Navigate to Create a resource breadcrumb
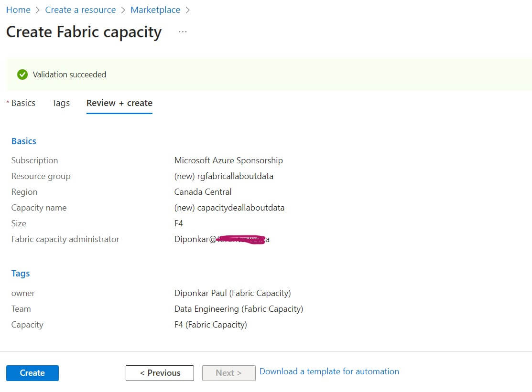 (x=80, y=10)
